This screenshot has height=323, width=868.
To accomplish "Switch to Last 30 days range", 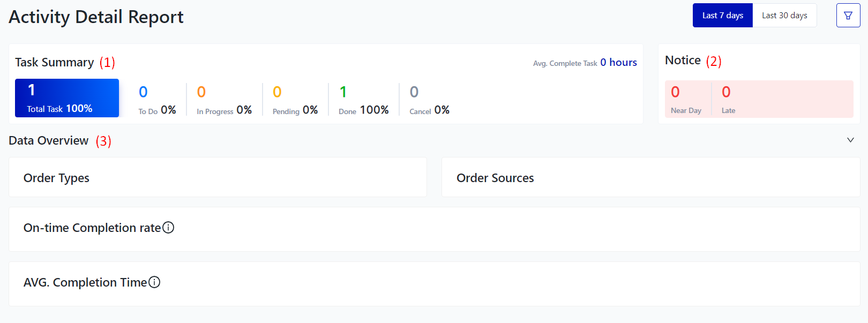I will [784, 16].
